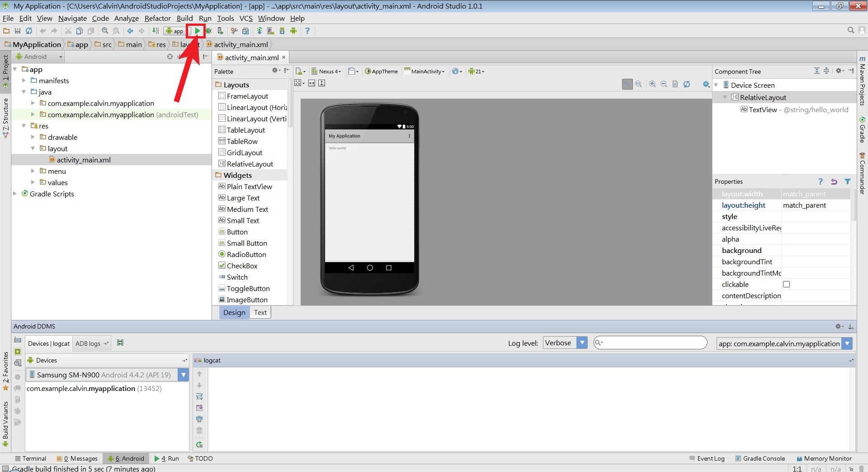This screenshot has height=472, width=868.
Task: Click Zoom In icon in design preview
Action: click(x=652, y=84)
